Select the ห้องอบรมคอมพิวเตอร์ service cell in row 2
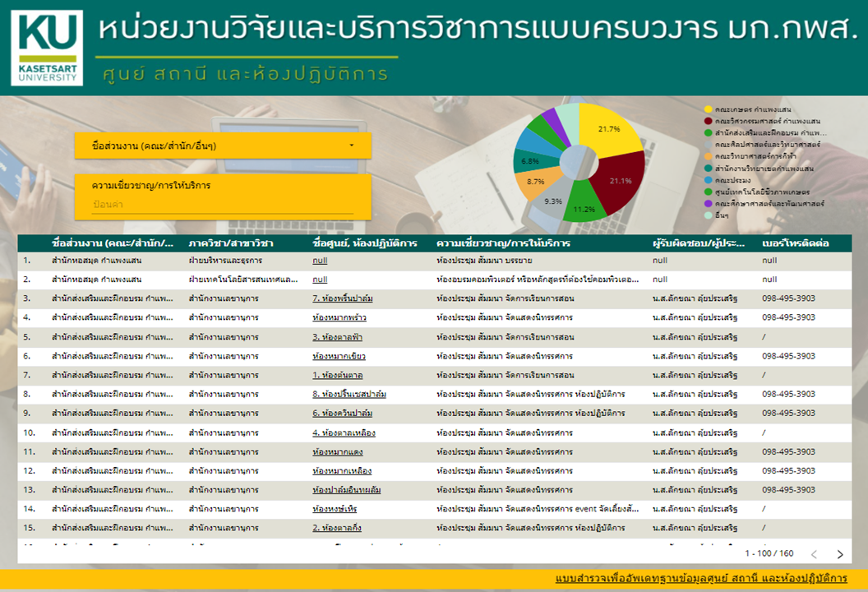 537,280
